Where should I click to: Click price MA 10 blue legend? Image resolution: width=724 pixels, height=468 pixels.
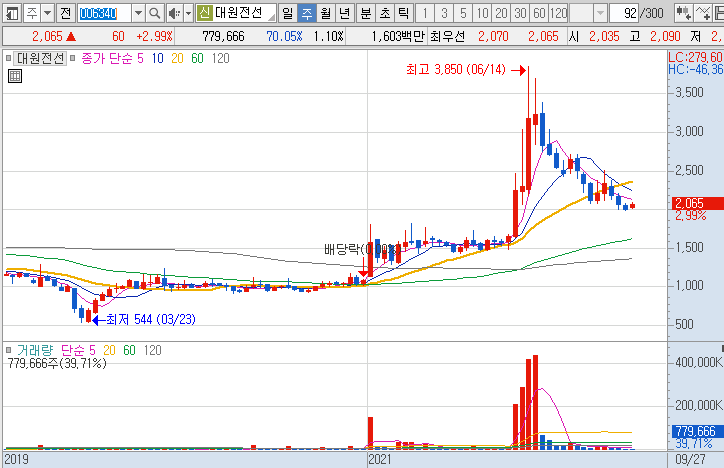point(157,58)
